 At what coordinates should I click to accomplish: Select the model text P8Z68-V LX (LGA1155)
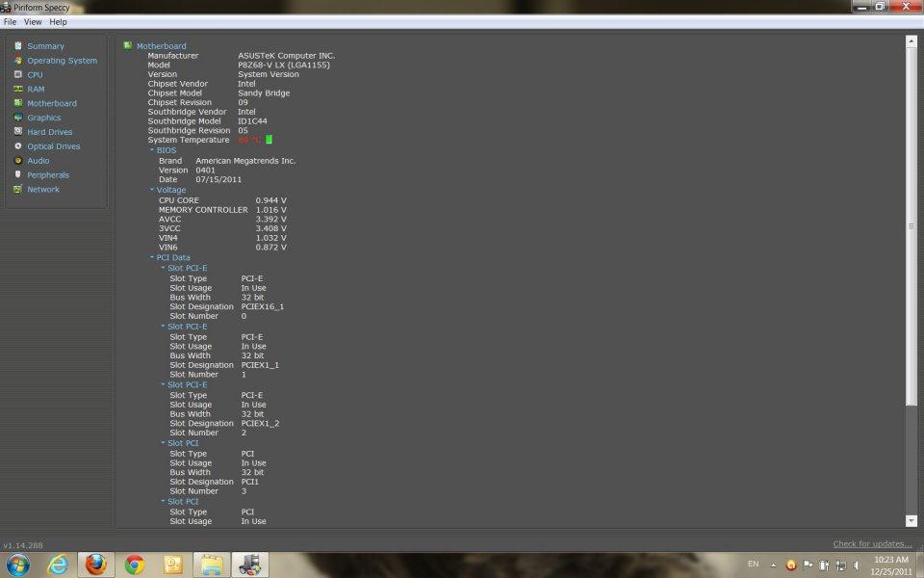tap(284, 65)
